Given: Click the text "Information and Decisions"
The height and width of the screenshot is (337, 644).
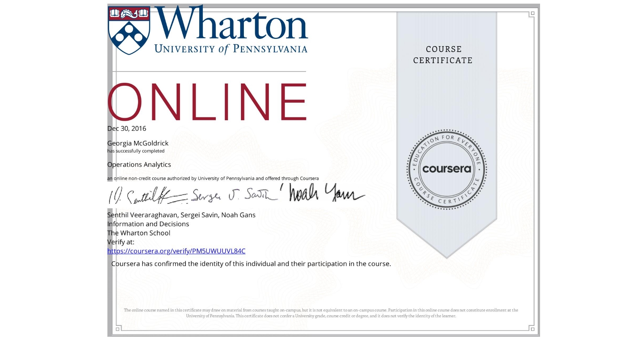Looking at the screenshot, I should (x=148, y=224).
